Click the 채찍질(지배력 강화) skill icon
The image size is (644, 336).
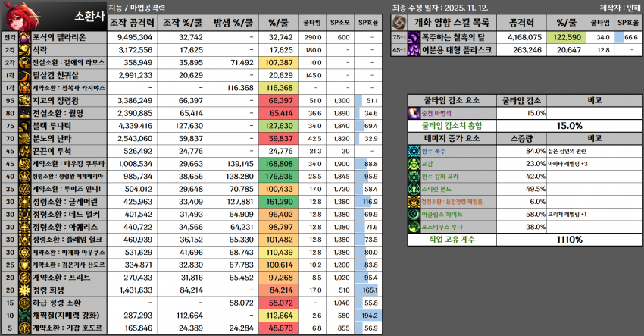pos(23,316)
